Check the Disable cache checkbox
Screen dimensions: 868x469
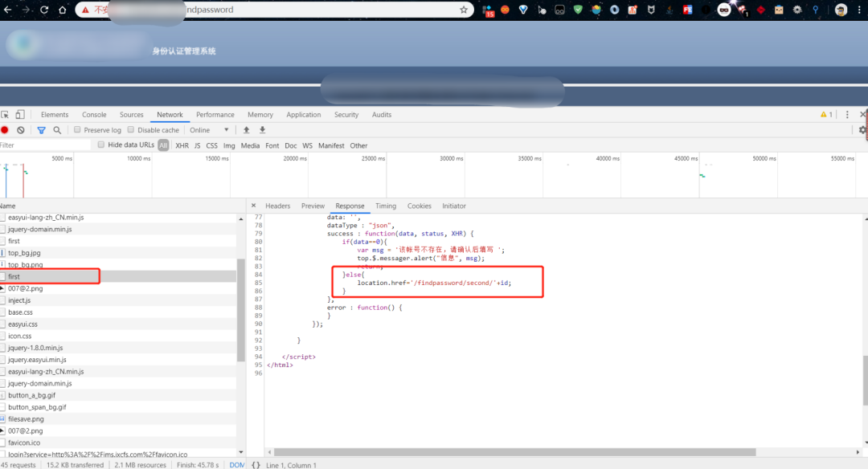(x=131, y=129)
